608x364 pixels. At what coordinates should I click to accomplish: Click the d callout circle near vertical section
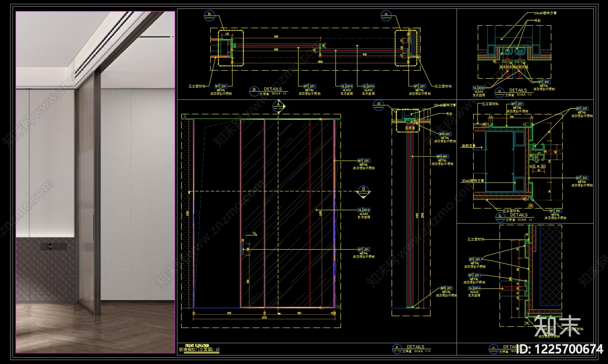point(378,105)
